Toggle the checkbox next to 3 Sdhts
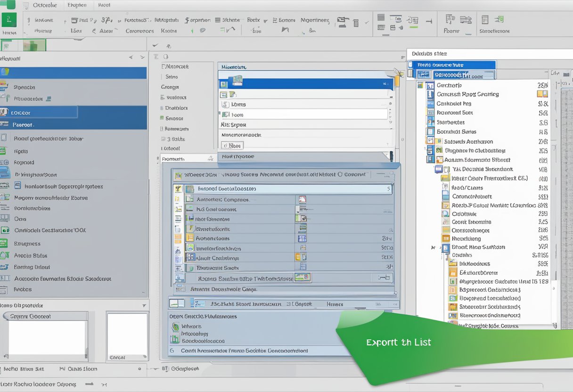Image resolution: width=573 pixels, height=392 pixels. click(163, 139)
